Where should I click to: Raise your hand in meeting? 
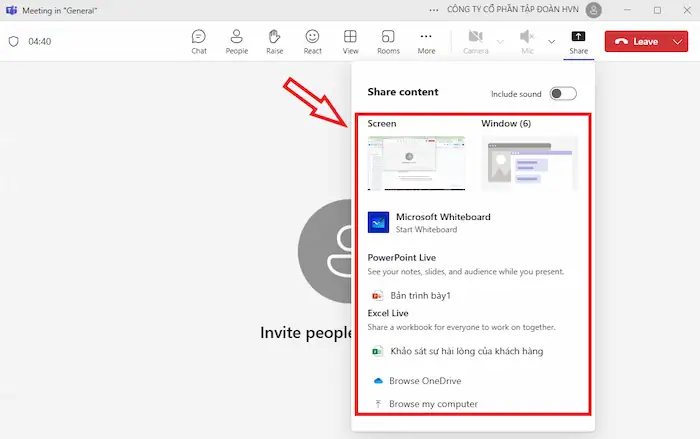pos(275,41)
